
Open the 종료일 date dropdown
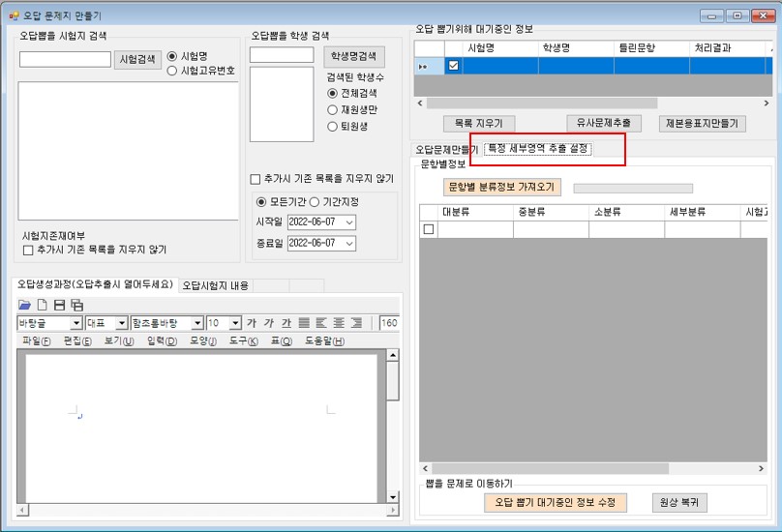pyautogui.click(x=349, y=244)
